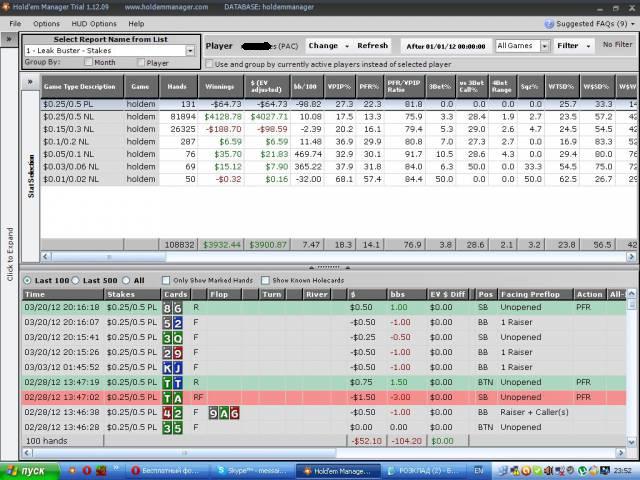Launch Opera from the quick launch bar
This screenshot has height=480, width=640.
click(x=87, y=471)
